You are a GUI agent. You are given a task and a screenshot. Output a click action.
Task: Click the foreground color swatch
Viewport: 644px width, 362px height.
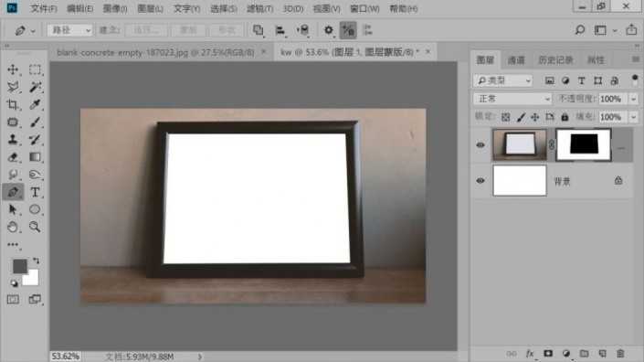(x=19, y=266)
